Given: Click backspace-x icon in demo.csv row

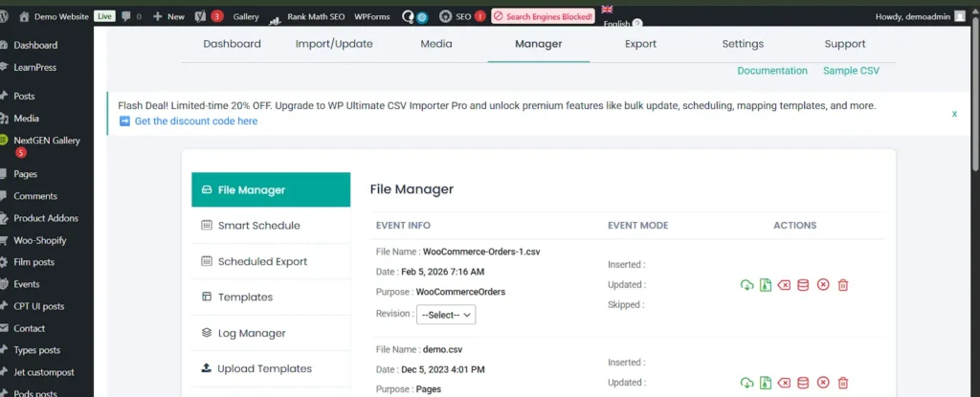Looking at the screenshot, I should [784, 383].
